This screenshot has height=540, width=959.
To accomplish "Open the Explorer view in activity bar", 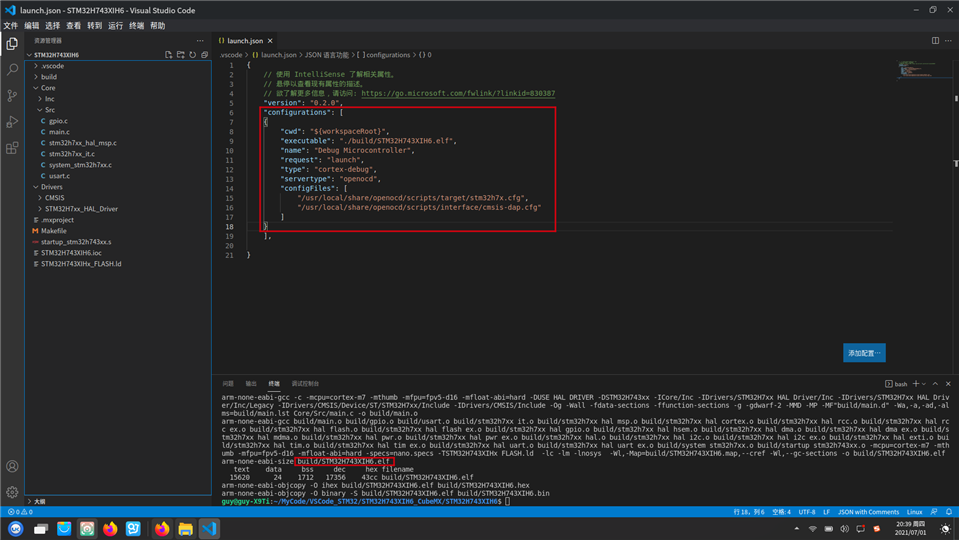I will tap(12, 44).
